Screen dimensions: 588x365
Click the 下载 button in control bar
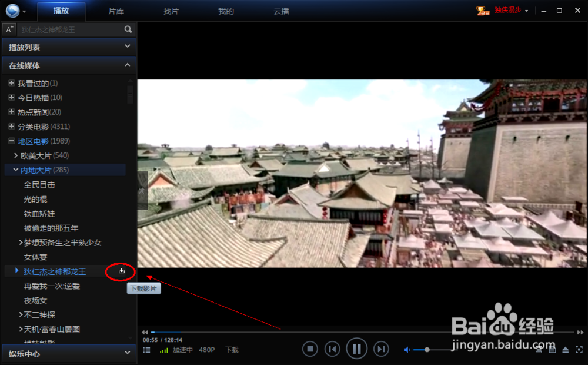[x=232, y=350]
